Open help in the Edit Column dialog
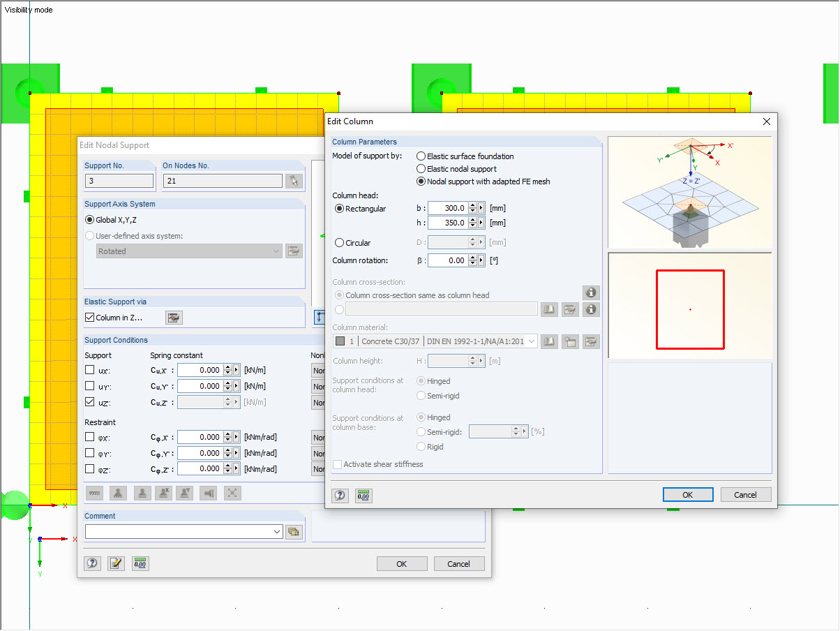840x631 pixels. pos(340,495)
